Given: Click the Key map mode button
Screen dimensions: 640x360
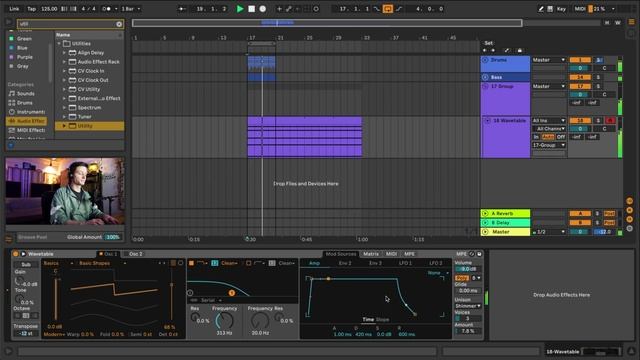Looking at the screenshot, I should coord(562,9).
